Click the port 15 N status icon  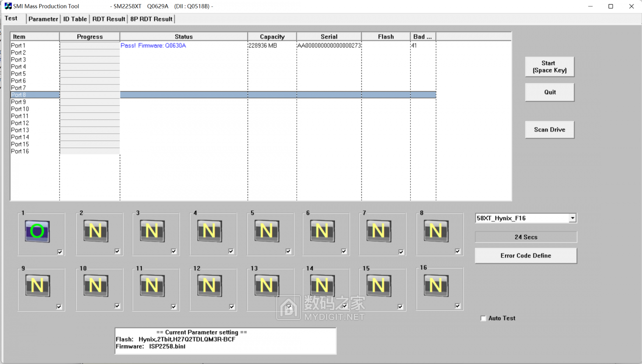click(379, 285)
